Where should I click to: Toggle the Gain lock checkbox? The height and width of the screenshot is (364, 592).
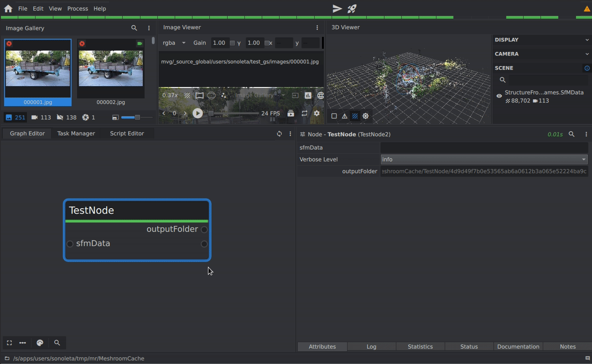[x=232, y=43]
